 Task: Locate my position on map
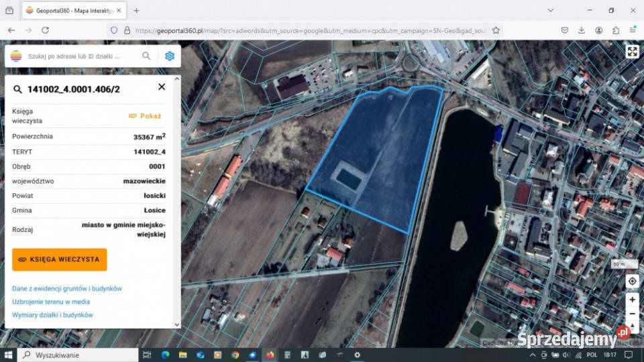coord(632,281)
